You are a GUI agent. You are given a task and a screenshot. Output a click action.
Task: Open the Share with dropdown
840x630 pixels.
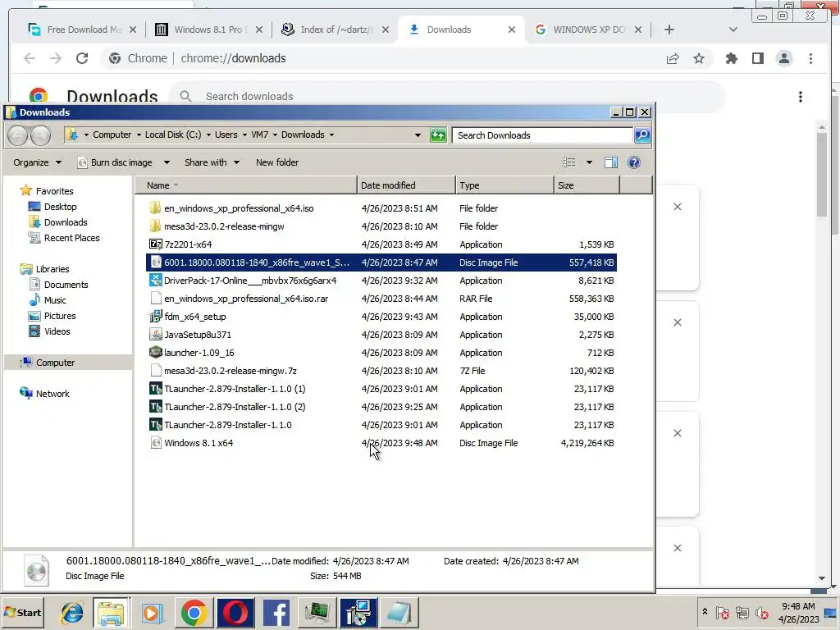click(x=212, y=162)
